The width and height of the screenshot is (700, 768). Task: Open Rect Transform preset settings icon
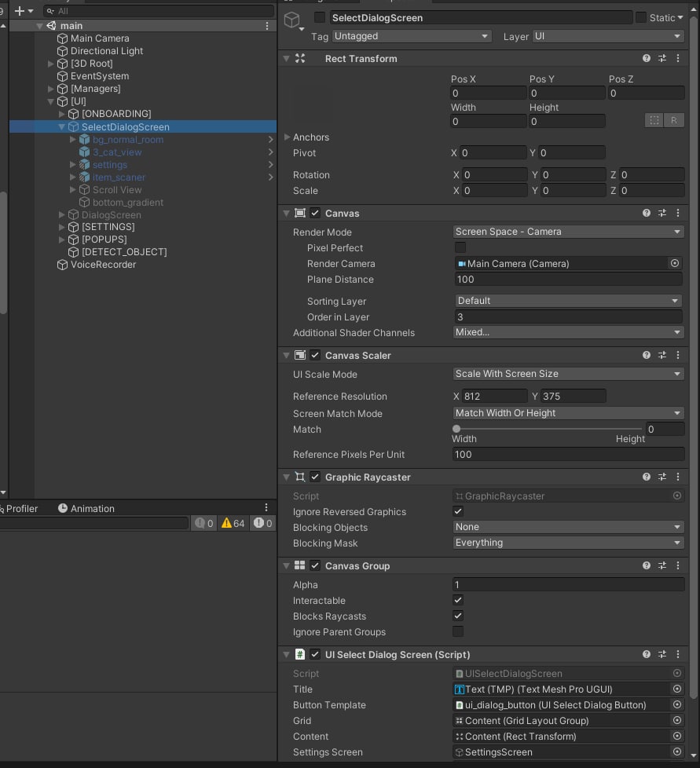tap(662, 59)
